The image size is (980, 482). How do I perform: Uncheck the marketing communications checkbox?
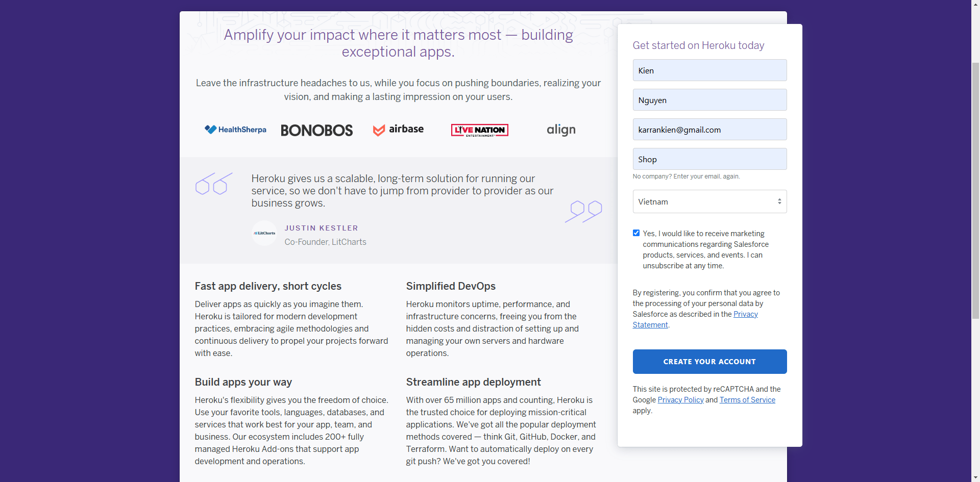pos(636,233)
